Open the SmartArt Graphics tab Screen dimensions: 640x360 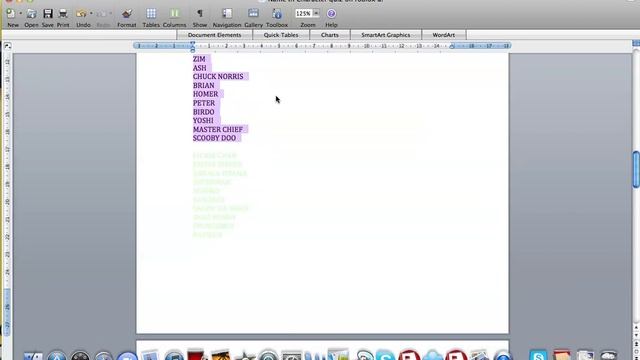coord(385,35)
